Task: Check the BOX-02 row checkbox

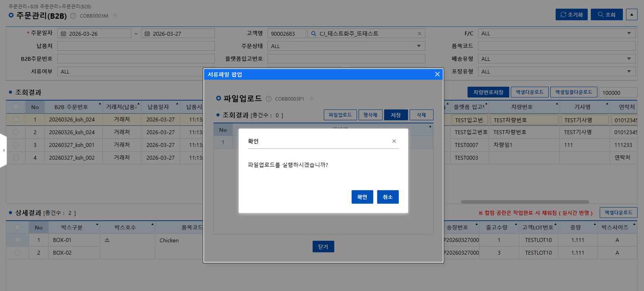Action: (x=17, y=253)
